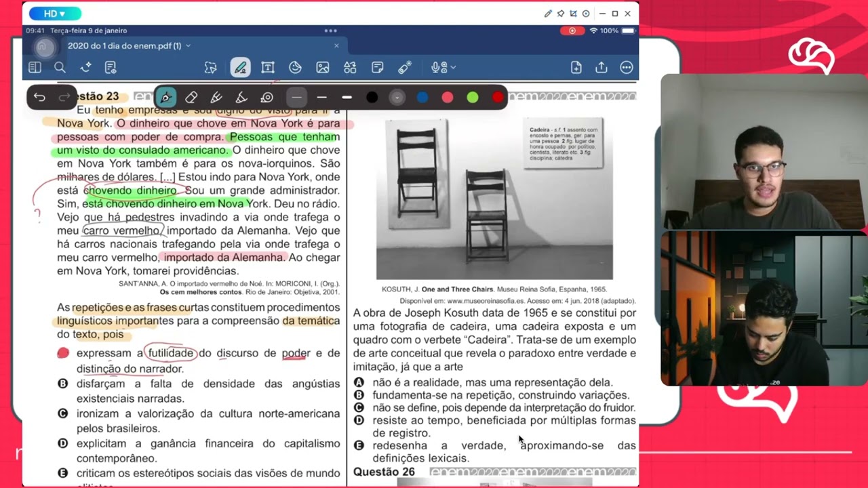Select the thinnest stroke width

pyautogui.click(x=296, y=98)
